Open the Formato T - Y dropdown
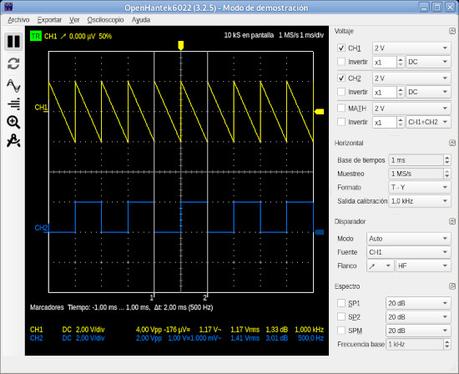Image resolution: width=459 pixels, height=374 pixels. pyautogui.click(x=420, y=187)
